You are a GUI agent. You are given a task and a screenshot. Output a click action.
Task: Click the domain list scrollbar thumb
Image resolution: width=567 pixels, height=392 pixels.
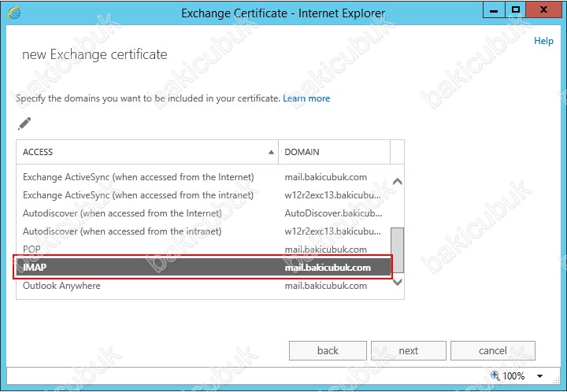tap(398, 250)
